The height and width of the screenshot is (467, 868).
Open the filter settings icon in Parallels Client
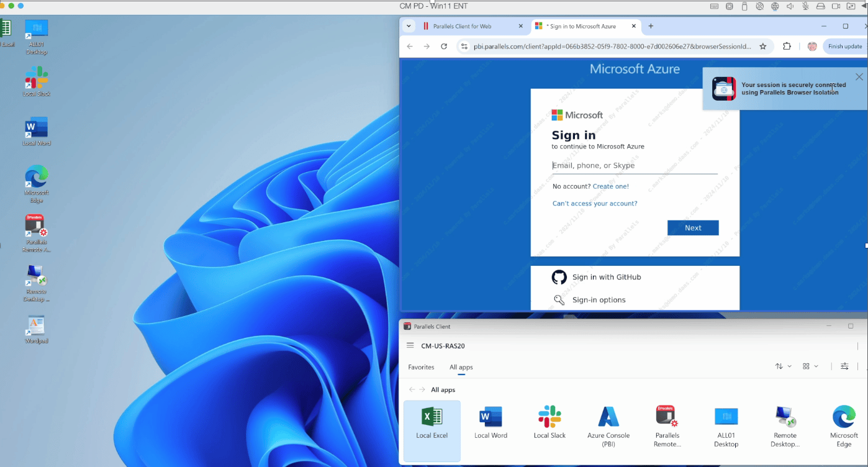coord(844,366)
